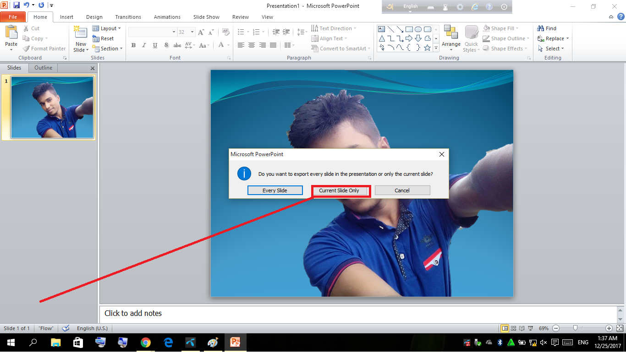Select slide 1 thumbnail in Slides pane
626x364 pixels.
coord(52,108)
